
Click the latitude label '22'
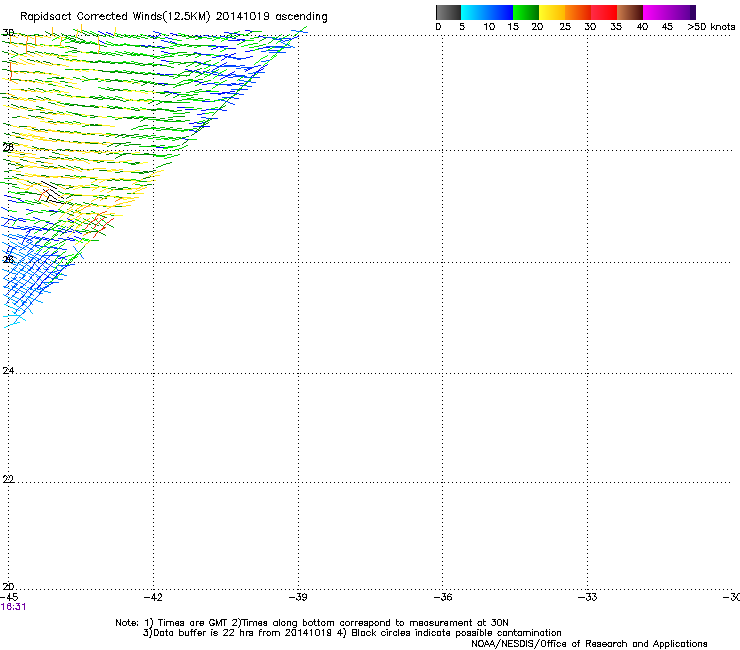pos(8,479)
